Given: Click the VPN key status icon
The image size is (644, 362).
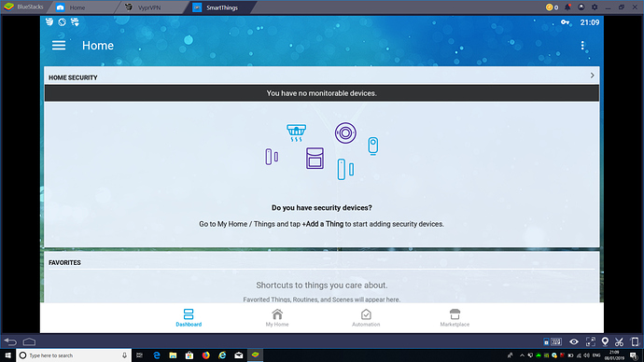Looking at the screenshot, I should tap(566, 22).
